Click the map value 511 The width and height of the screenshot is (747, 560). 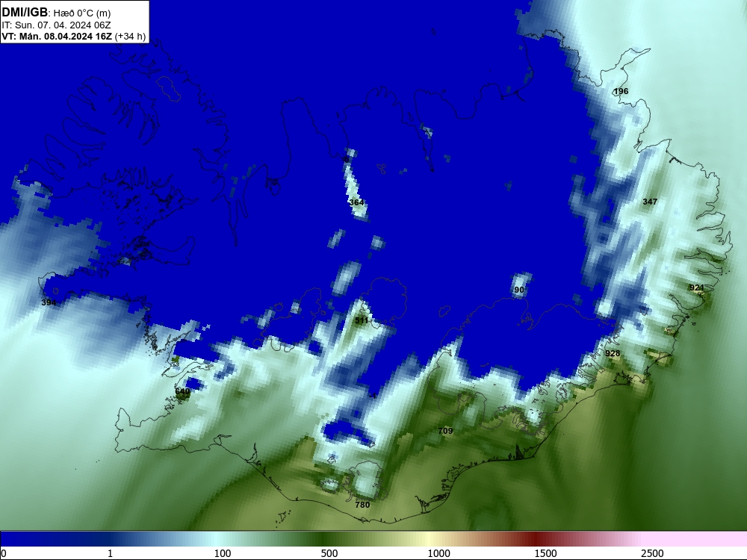(362, 320)
